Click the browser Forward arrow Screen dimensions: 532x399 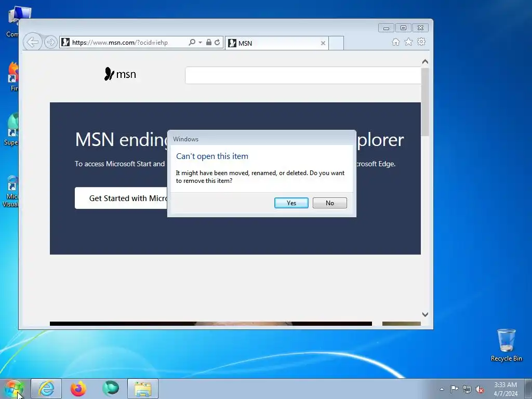click(x=50, y=42)
